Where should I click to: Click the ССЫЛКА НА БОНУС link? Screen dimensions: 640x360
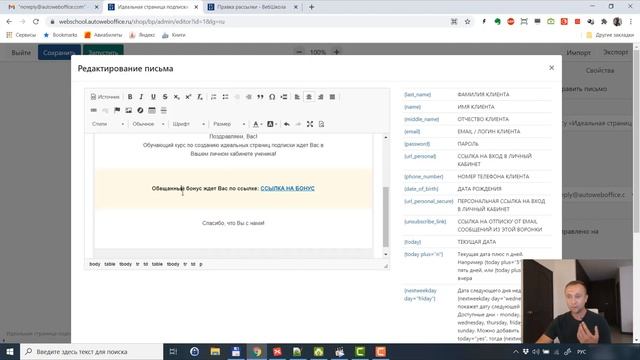(287, 188)
